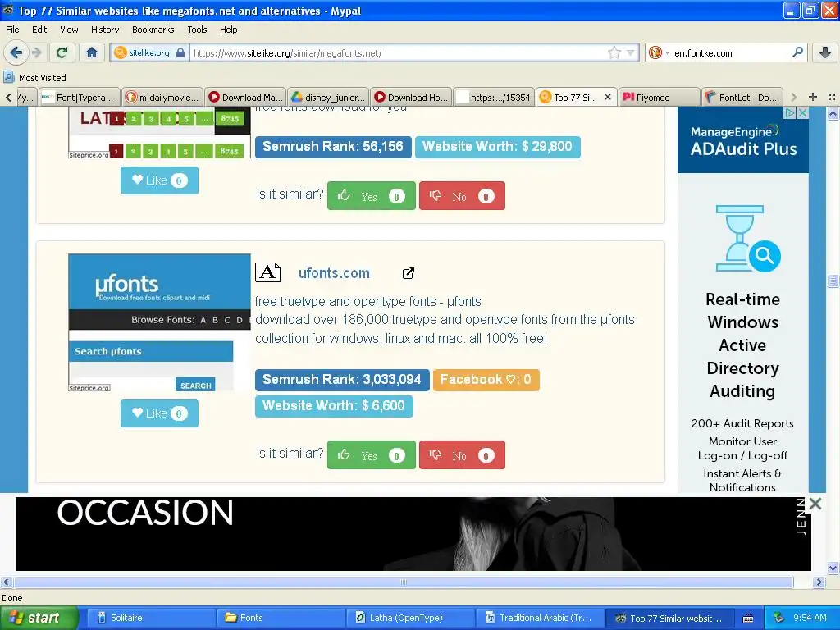This screenshot has height=630, width=840.
Task: Click Semrush Rank: 56,156 badge
Action: (x=333, y=146)
